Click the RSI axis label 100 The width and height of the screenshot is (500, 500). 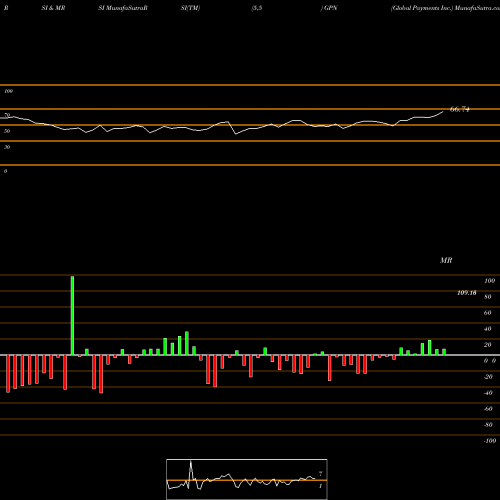(9, 91)
